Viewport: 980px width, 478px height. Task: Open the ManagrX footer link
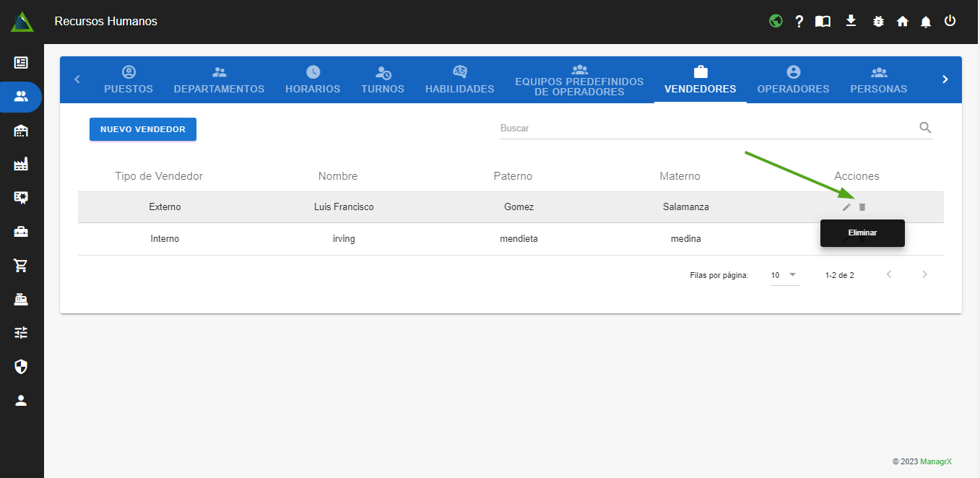tap(935, 461)
